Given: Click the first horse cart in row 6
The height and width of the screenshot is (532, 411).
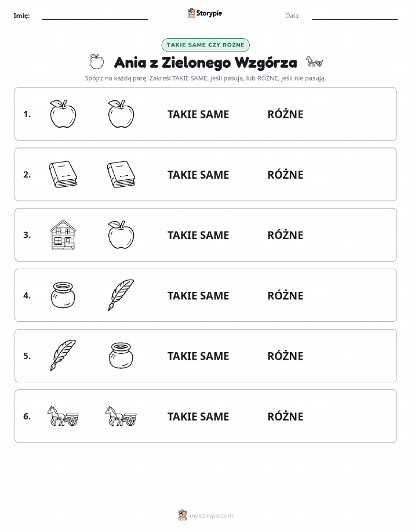Looking at the screenshot, I should [63, 416].
